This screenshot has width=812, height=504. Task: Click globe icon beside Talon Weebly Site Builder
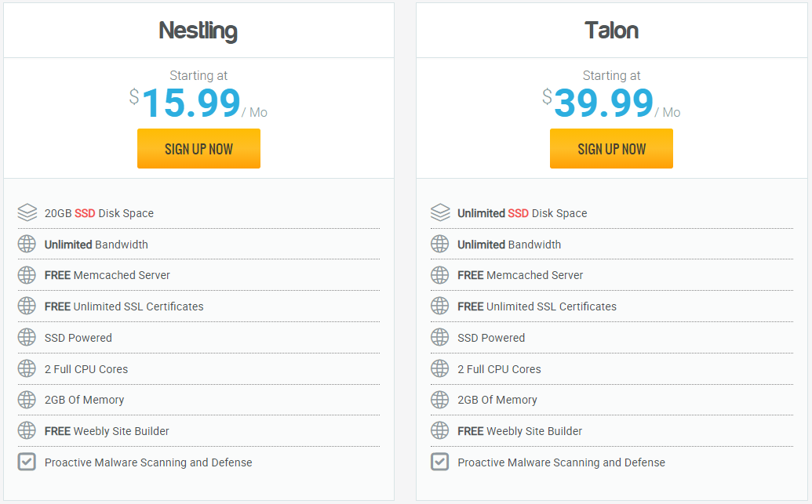tap(440, 430)
